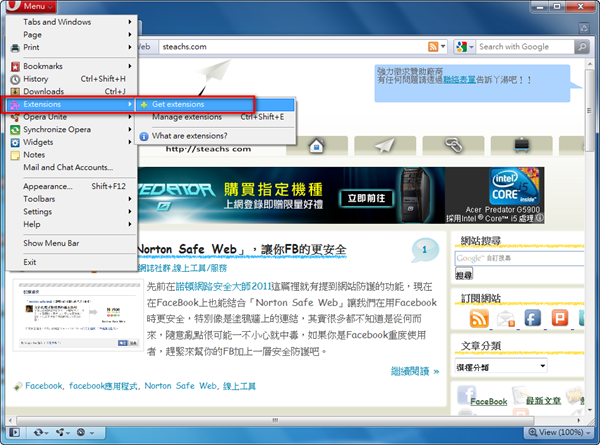This screenshot has width=600, height=445.
Task: Click the home icon tab on page
Action: (316, 145)
